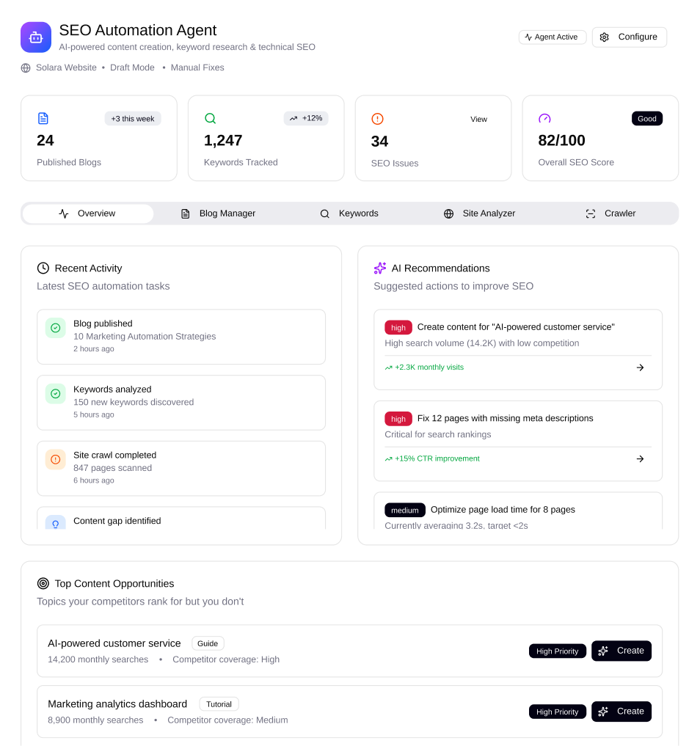Select the document icon on Published Blogs card
Screen dimensions: 700x746
tap(43, 118)
